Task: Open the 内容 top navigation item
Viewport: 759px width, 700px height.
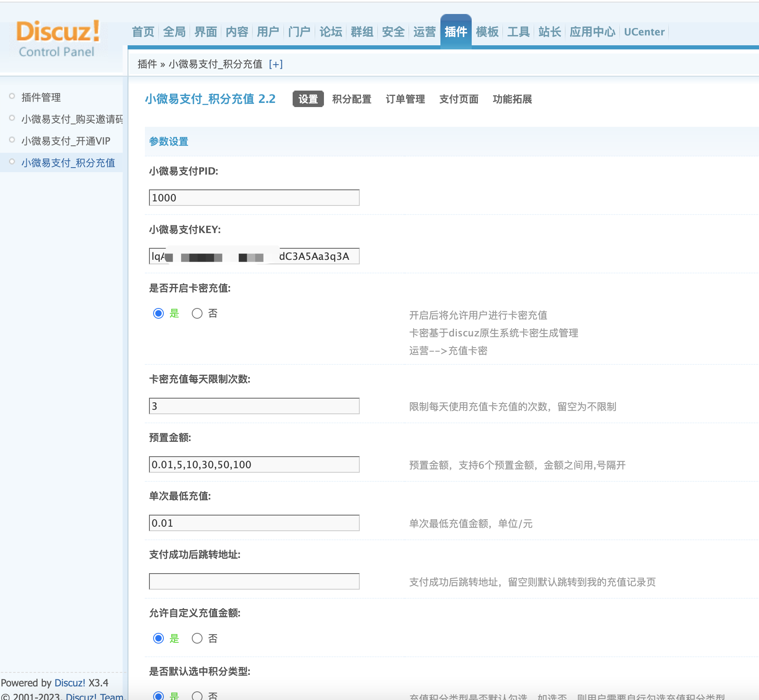Action: point(237,32)
